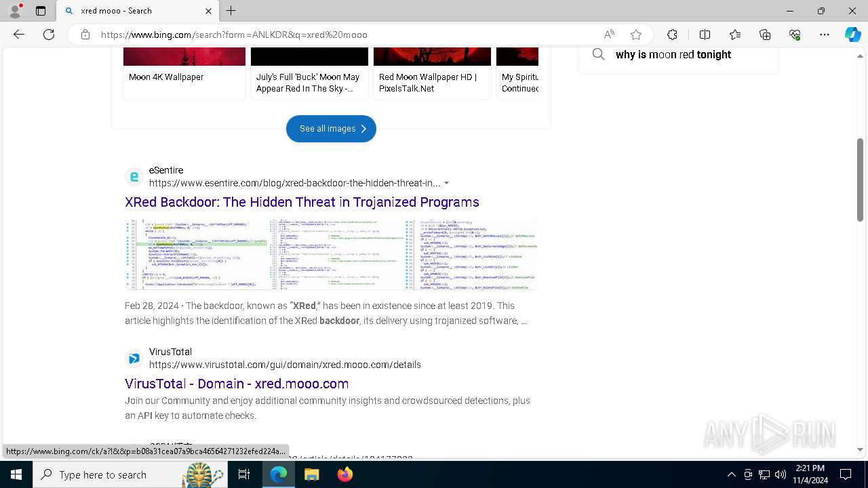868x488 pixels.
Task: Open Extensions puzzle icon
Action: click(672, 35)
